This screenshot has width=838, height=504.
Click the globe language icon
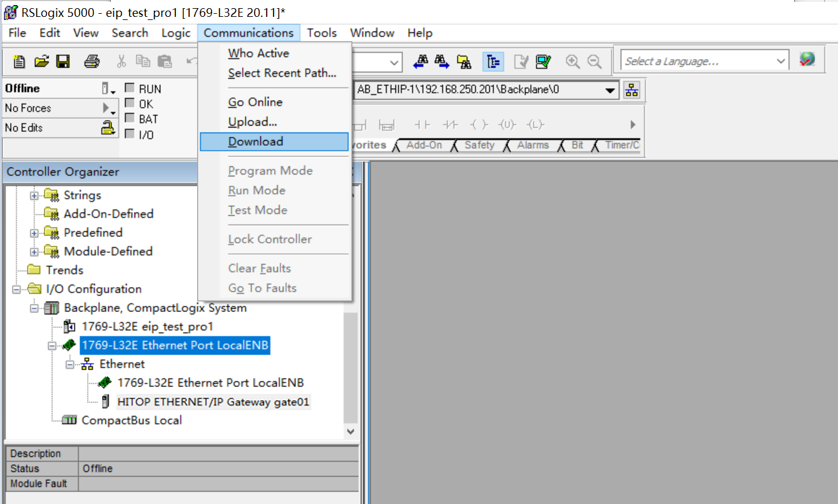807,60
